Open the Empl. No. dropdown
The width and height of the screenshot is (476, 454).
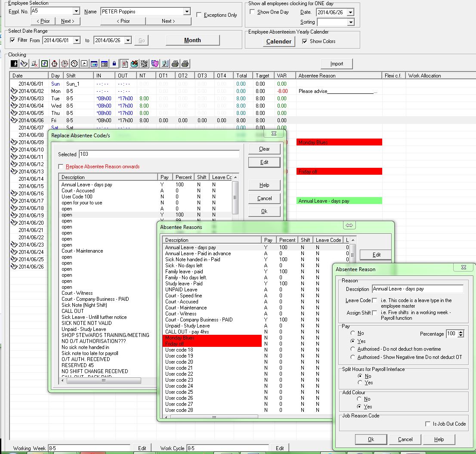click(76, 11)
